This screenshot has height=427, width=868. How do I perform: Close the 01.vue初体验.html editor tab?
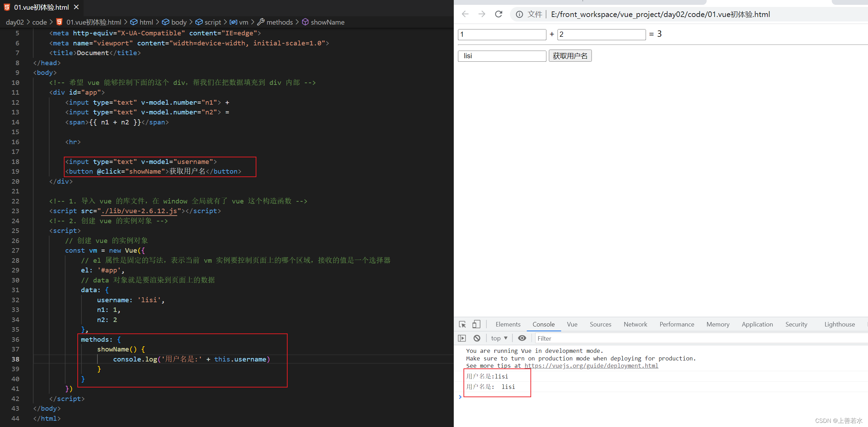(x=76, y=7)
